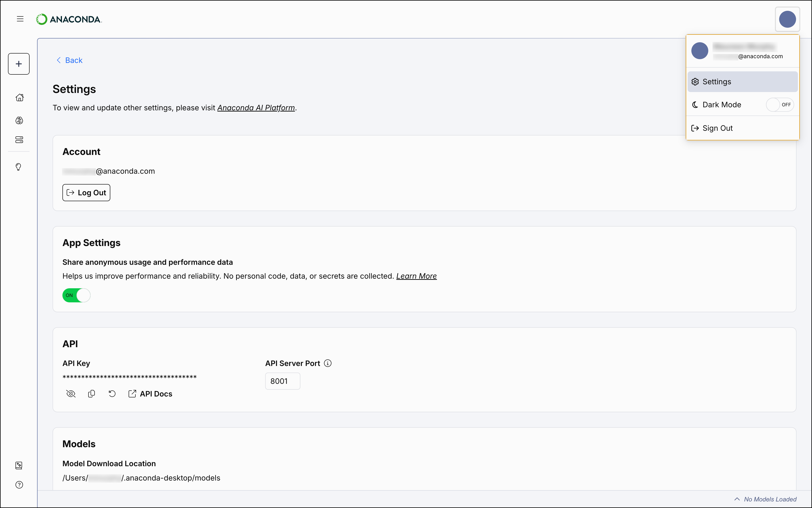Edit the API Server Port field
Viewport: 812px width, 508px height.
(282, 381)
